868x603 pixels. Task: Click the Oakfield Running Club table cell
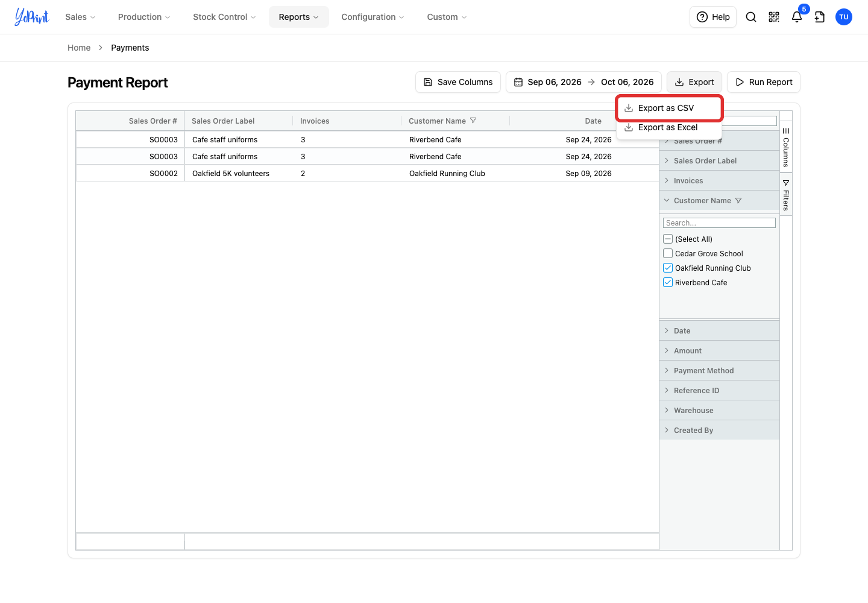click(455, 173)
